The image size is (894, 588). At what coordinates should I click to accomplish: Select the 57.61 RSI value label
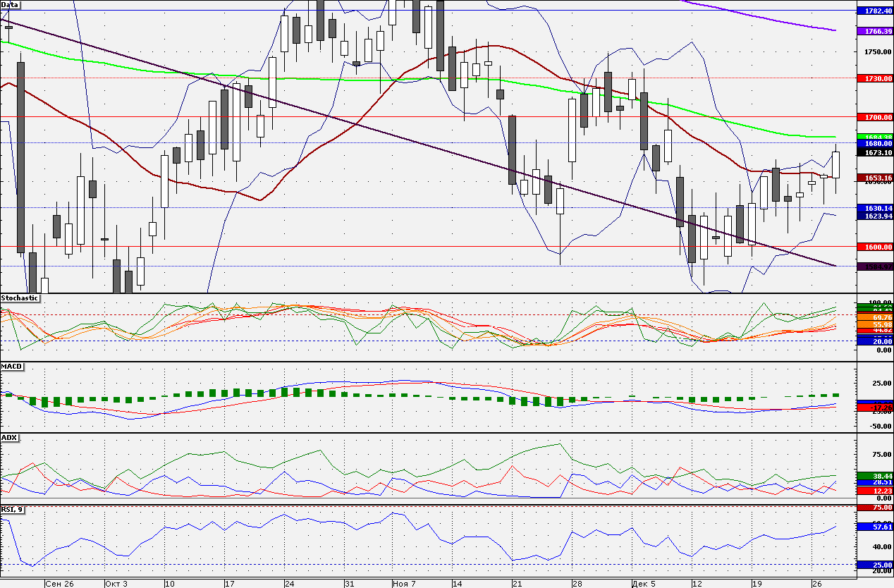pyautogui.click(x=874, y=527)
